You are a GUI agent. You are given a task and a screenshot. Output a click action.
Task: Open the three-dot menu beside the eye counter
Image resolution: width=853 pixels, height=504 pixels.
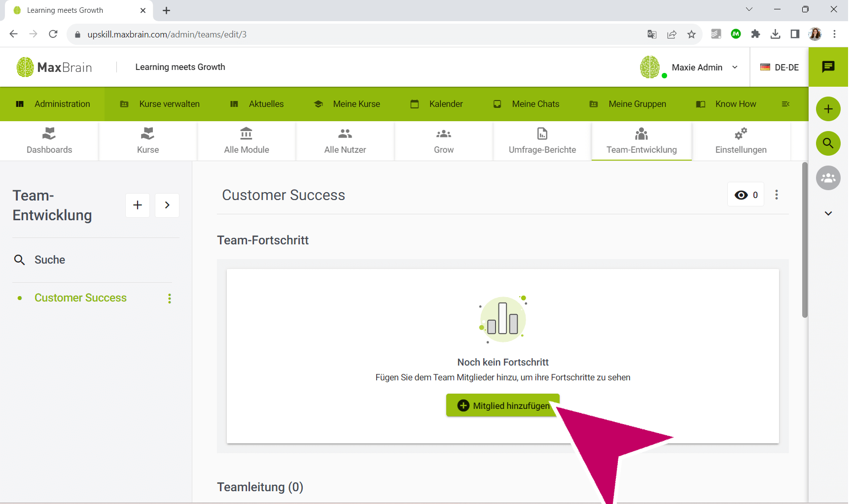[777, 195]
